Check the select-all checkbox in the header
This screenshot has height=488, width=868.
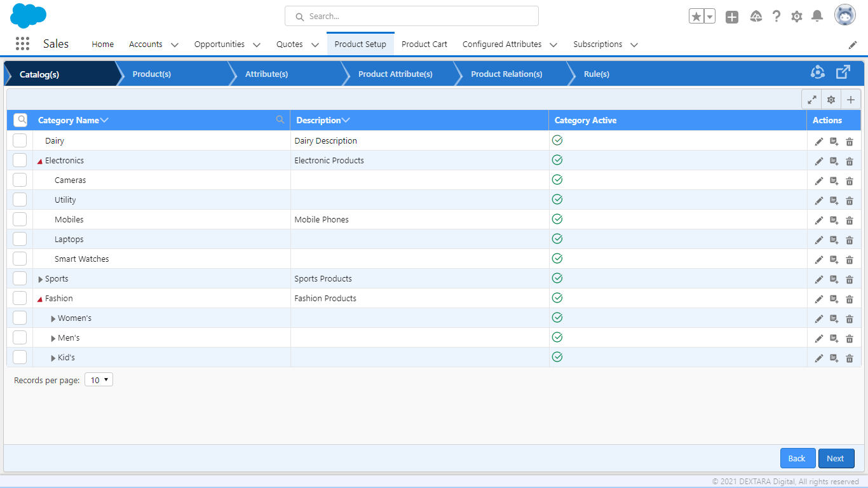[20, 119]
